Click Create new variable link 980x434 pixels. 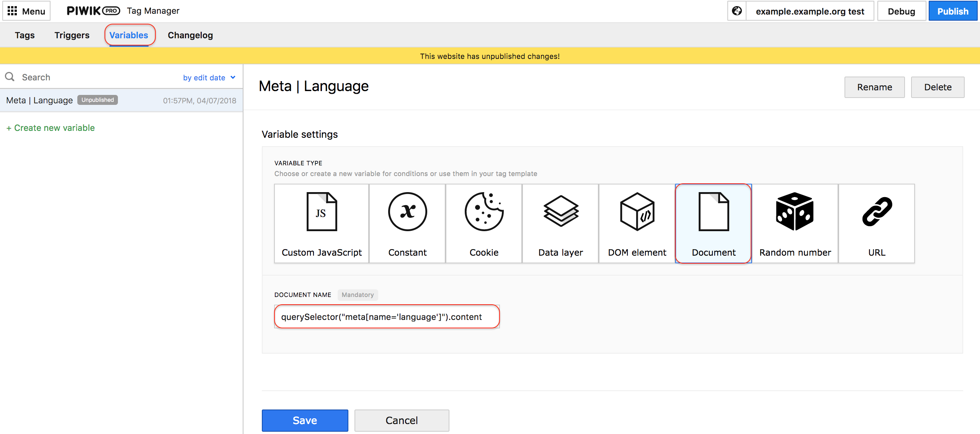51,128
